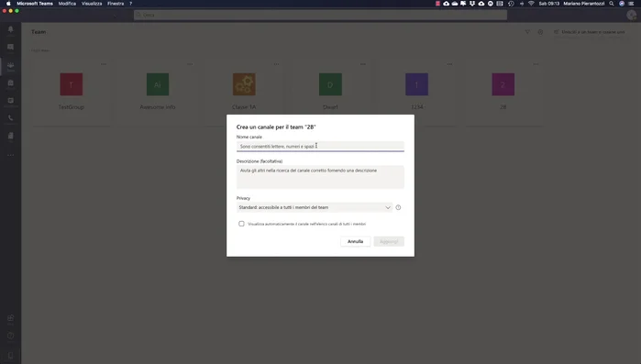Open more options for Awesome info team

click(190, 64)
